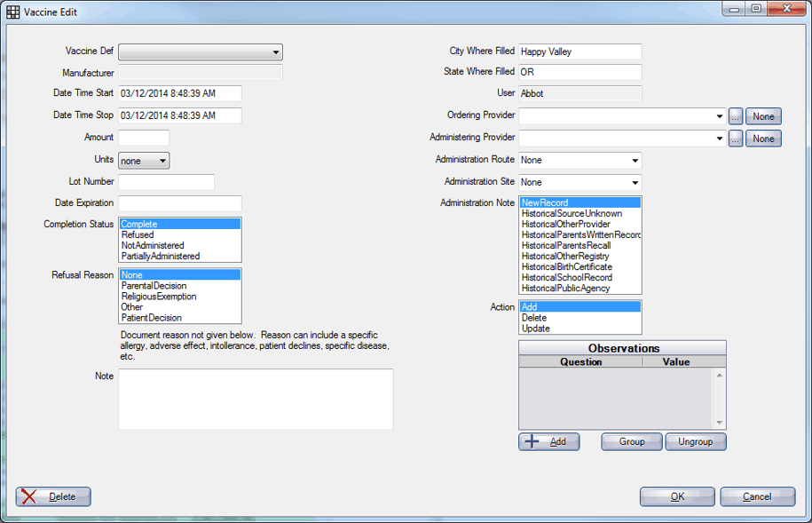Click the plus Add observation button
This screenshot has height=523, width=812.
click(x=548, y=441)
